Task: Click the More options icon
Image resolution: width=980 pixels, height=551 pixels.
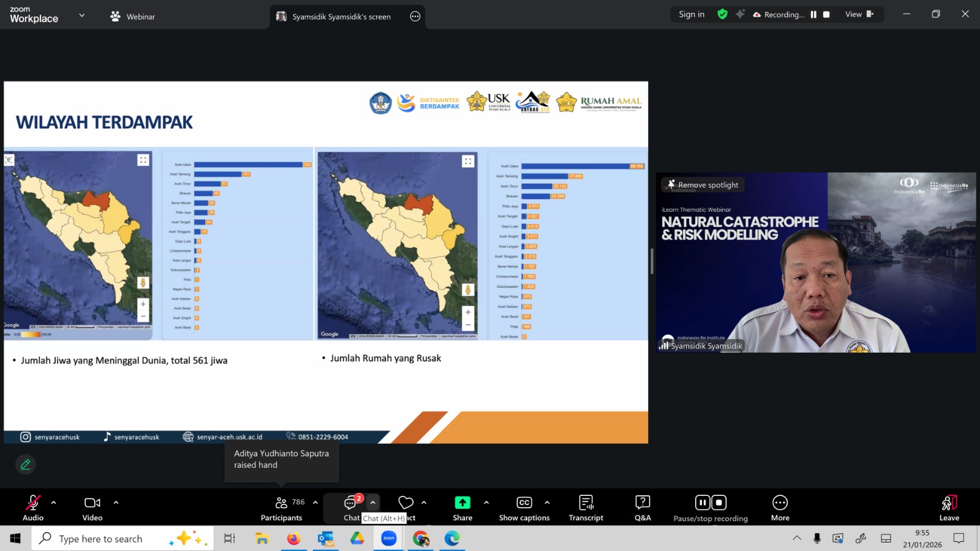Action: tap(780, 508)
